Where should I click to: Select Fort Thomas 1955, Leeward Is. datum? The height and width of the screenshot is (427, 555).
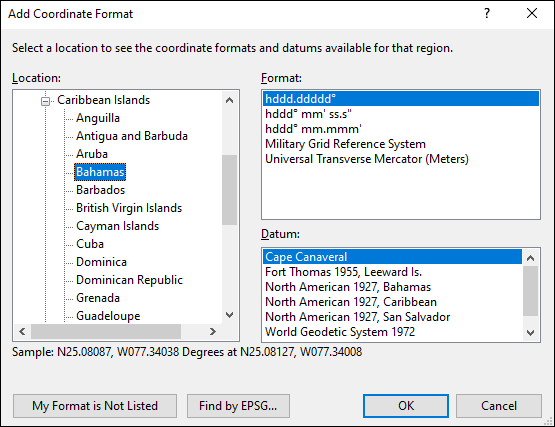tap(392, 272)
